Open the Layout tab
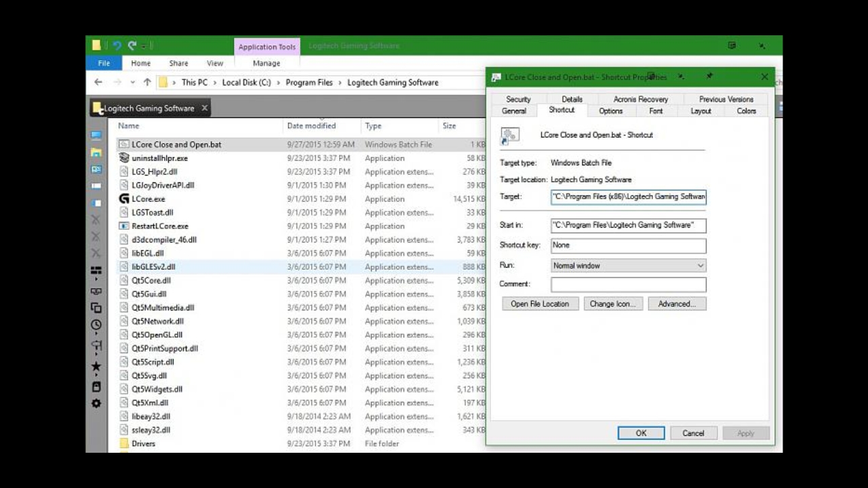Image resolution: width=868 pixels, height=488 pixels. pos(701,110)
